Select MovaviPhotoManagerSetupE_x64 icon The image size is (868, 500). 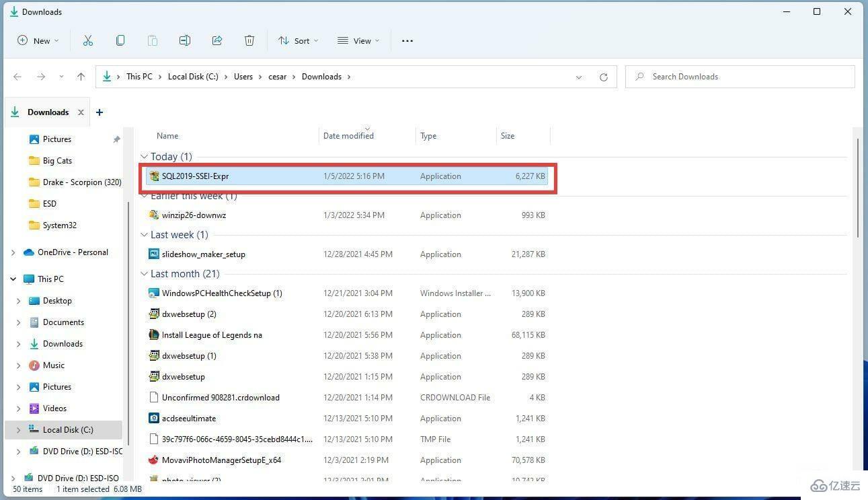pos(154,460)
